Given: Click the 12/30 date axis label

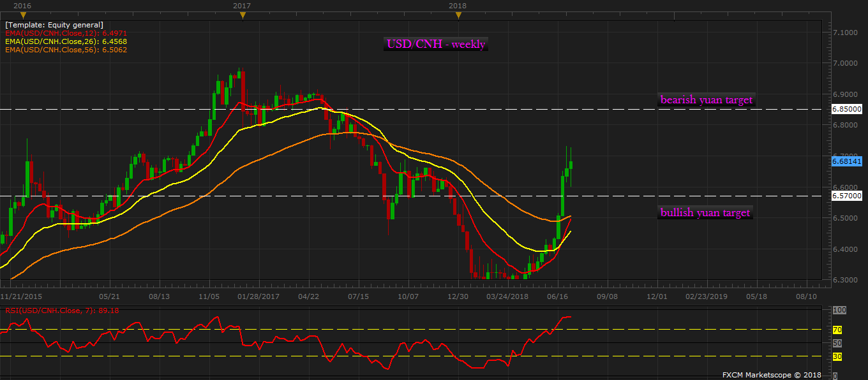Looking at the screenshot, I should point(458,296).
